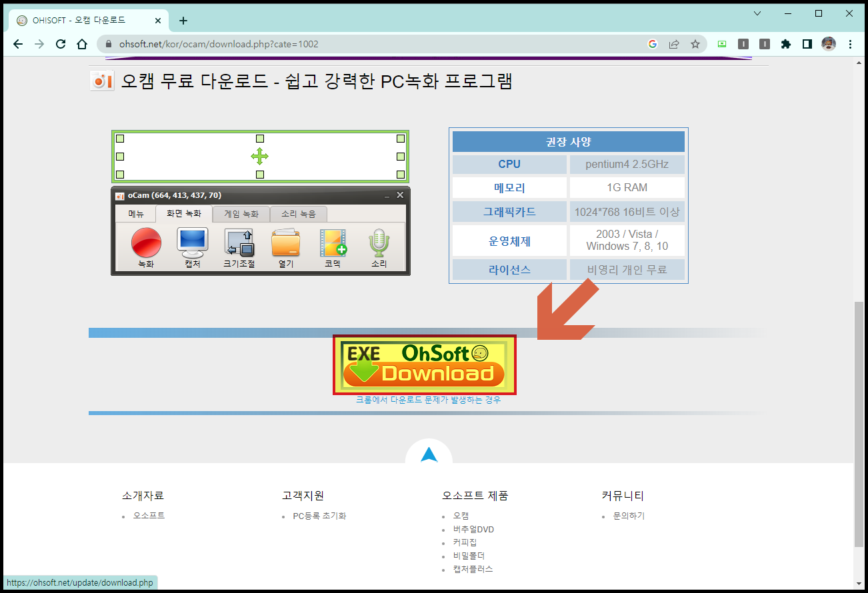Open 크롬에서 다운로드 문제가 발생하는 경우 link
868x593 pixels.
[x=428, y=400]
